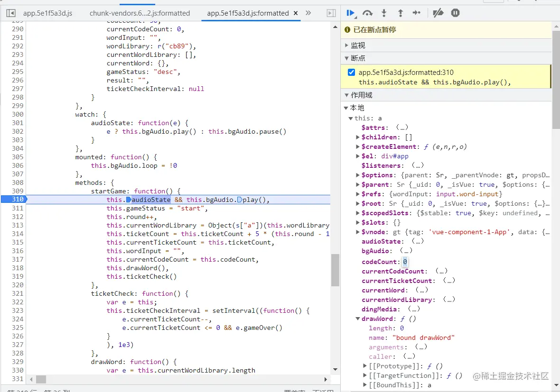This screenshot has height=392, width=560.
Task: Evaluate currentCodeCount getter (...)
Action: (441, 271)
